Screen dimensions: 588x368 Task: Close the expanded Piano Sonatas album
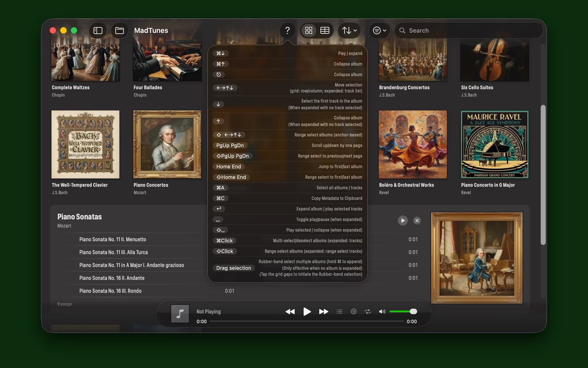(417, 220)
